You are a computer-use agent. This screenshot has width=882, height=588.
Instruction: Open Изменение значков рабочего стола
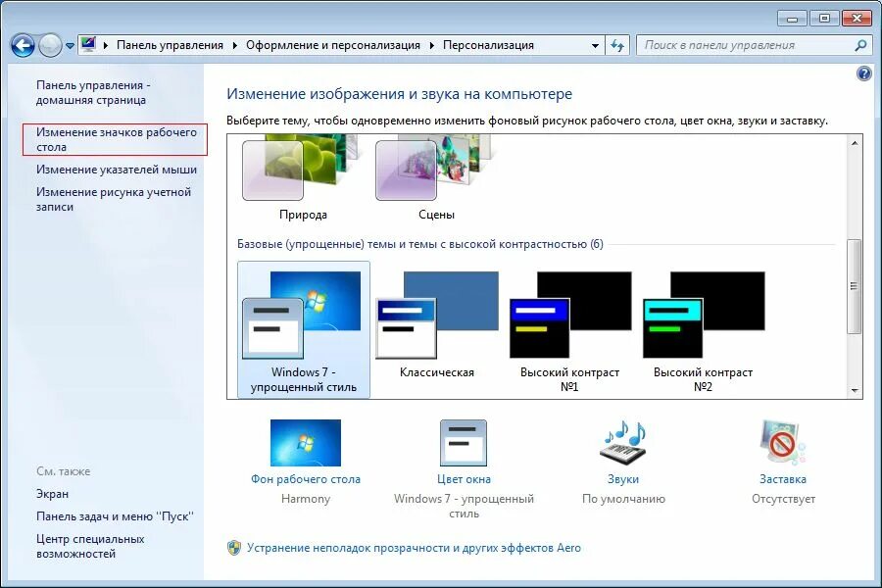tap(117, 139)
